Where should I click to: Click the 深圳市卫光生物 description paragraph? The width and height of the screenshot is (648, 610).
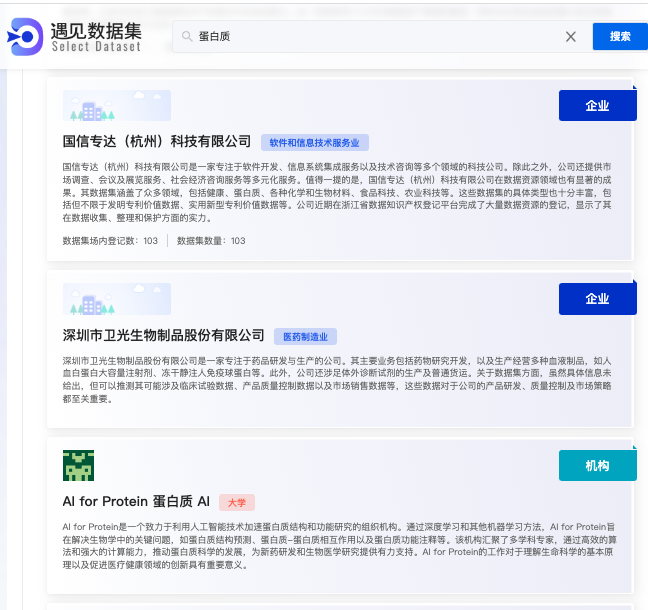click(x=337, y=379)
